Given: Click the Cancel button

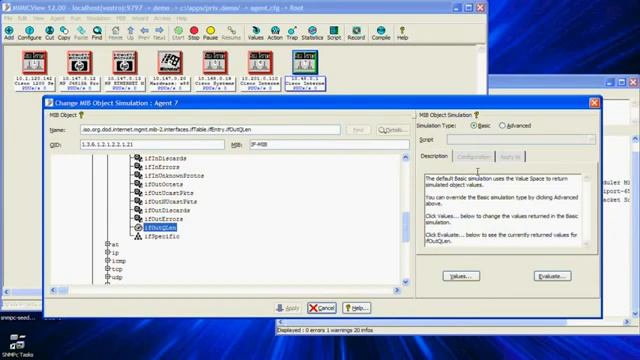Looking at the screenshot, I should click(322, 308).
